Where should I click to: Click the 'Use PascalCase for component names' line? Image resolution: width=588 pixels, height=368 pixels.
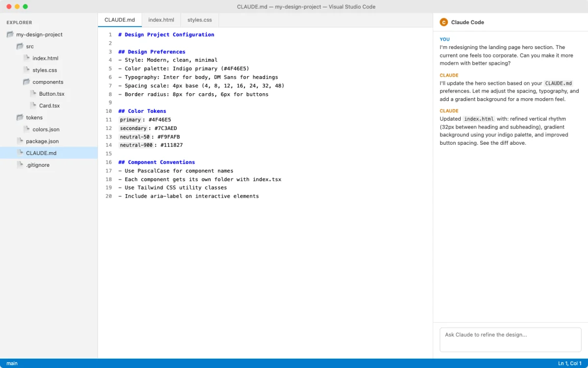(x=176, y=171)
